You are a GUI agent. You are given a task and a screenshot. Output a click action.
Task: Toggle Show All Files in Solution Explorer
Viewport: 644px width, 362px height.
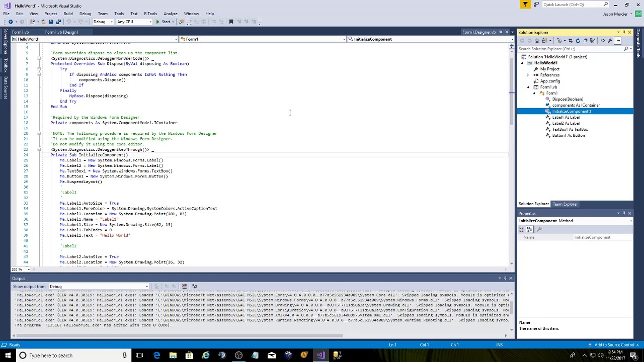tap(593, 41)
